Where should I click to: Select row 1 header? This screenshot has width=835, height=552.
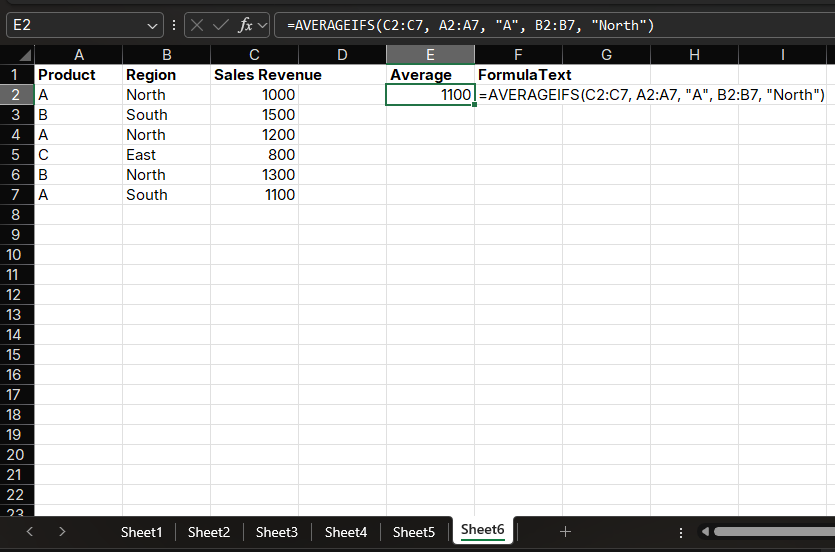point(17,75)
